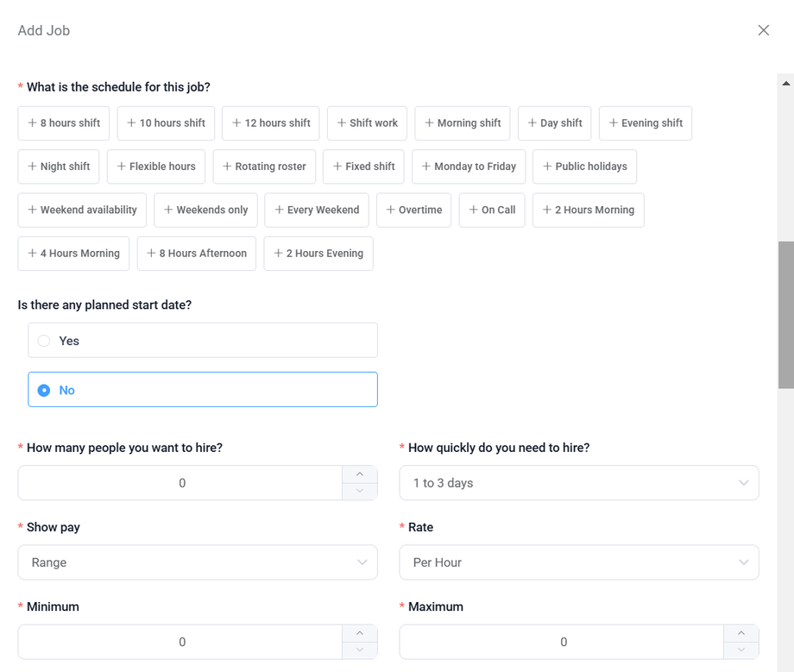Increase number of people to hire
Screen dimensions: 794x672
[x=360, y=474]
